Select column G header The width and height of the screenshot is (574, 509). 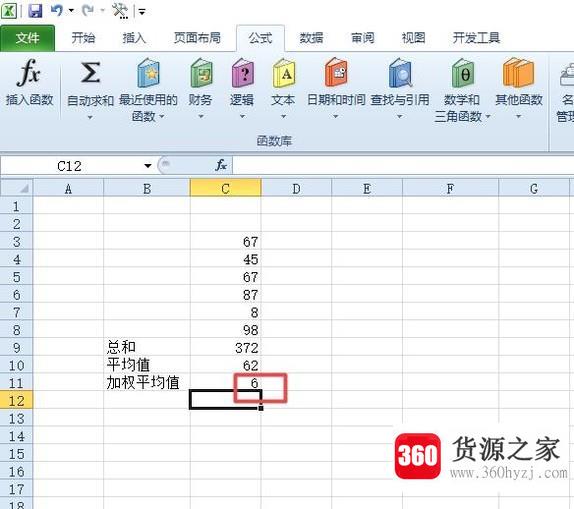click(534, 189)
